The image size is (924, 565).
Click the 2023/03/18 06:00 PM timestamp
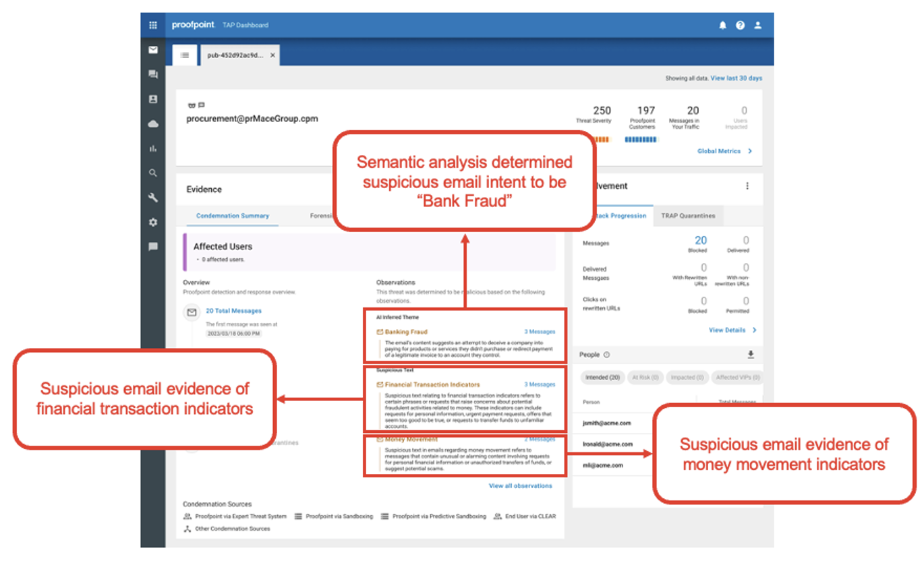[233, 333]
